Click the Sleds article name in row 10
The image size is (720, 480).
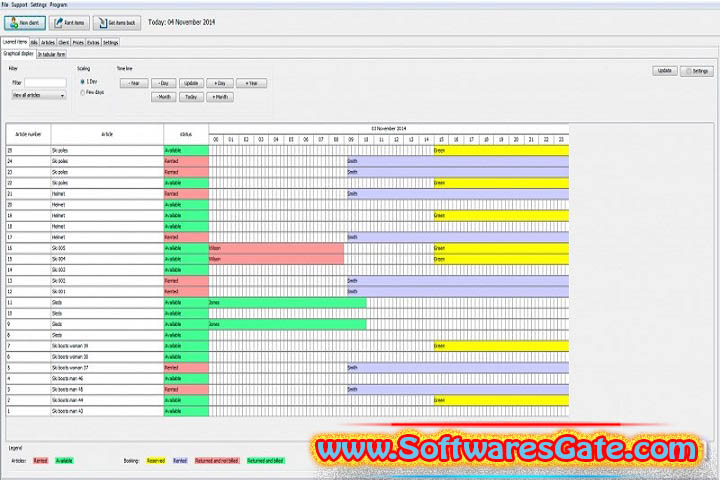pos(57,313)
